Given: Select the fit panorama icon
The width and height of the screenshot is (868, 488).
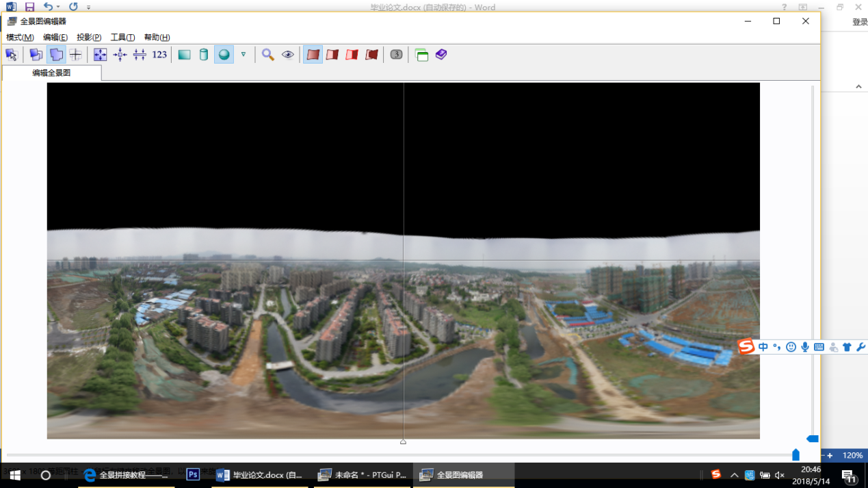Looking at the screenshot, I should (x=101, y=55).
